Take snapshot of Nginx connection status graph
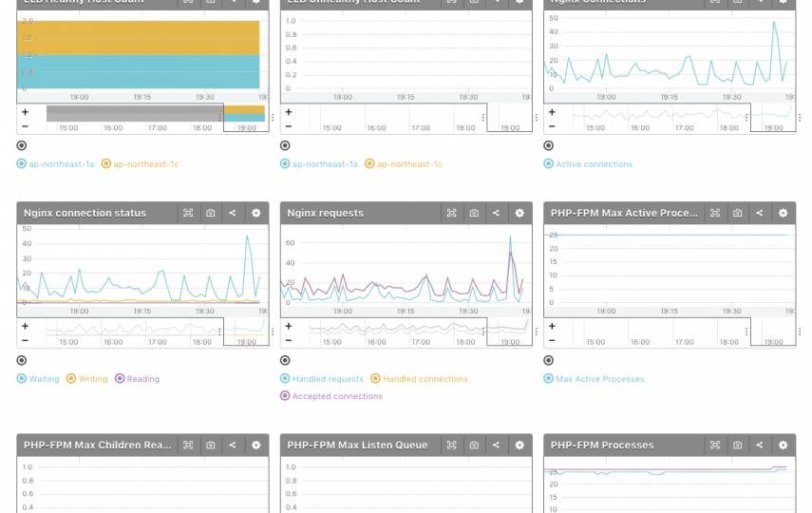The image size is (812, 513). (x=210, y=214)
